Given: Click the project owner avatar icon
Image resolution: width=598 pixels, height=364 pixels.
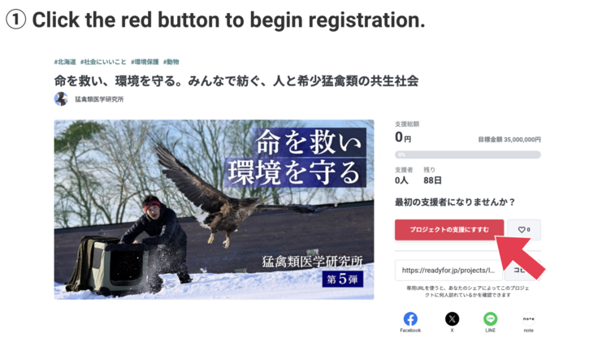Looking at the screenshot, I should (61, 99).
